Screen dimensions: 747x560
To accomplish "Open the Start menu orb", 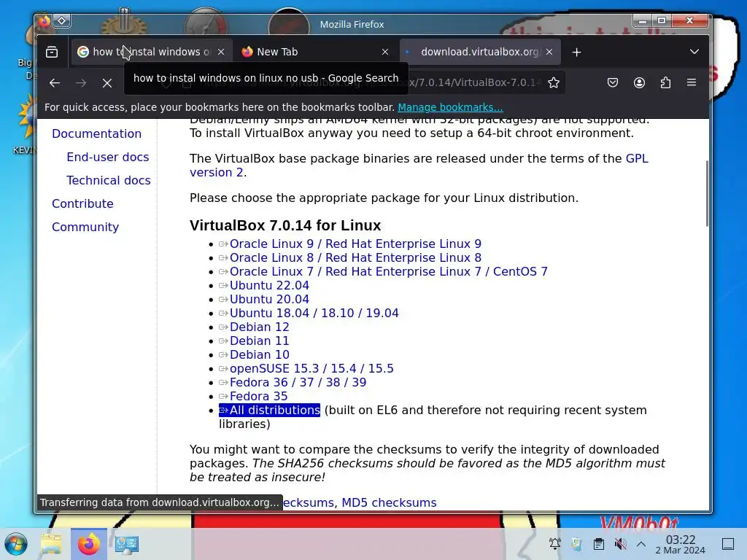I will pyautogui.click(x=16, y=544).
